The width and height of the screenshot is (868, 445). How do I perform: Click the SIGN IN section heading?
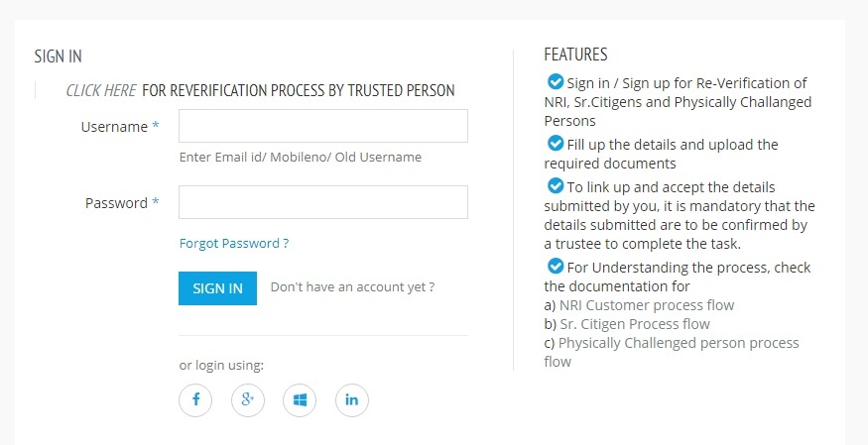click(x=58, y=56)
